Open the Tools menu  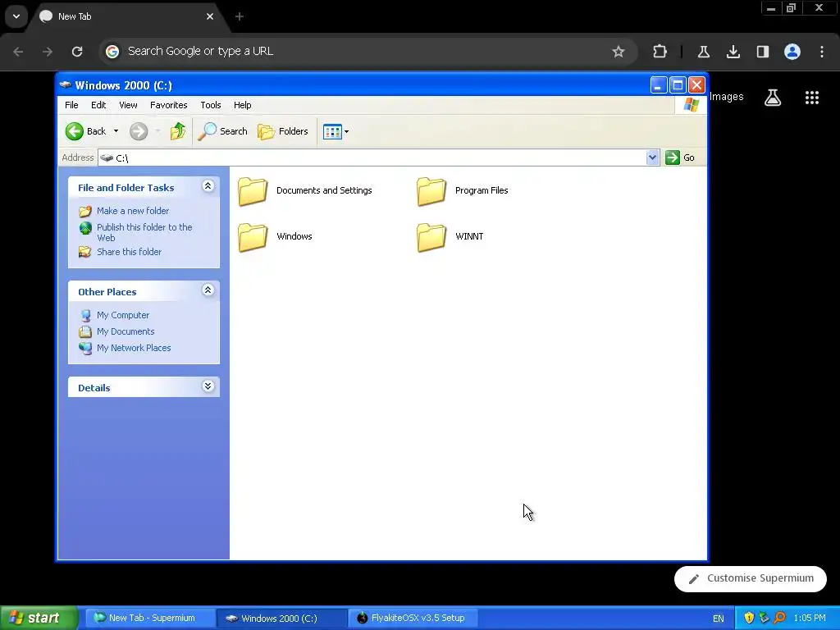pos(211,105)
